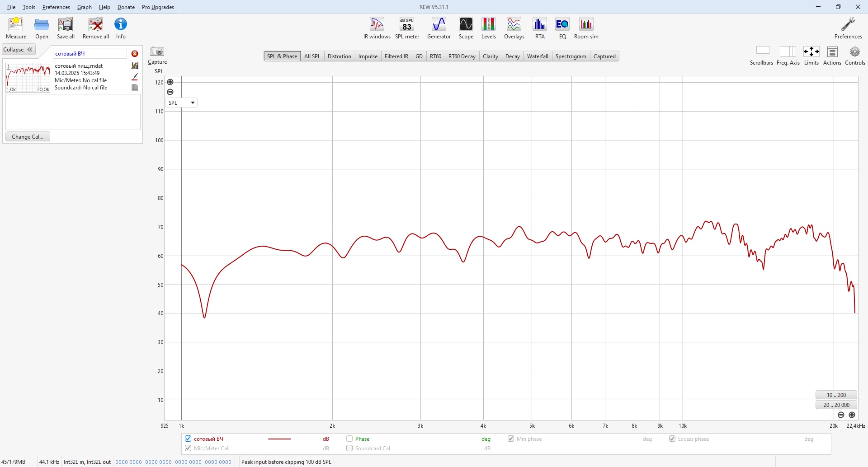Open the Info panel icon
The height and width of the screenshot is (467, 868).
coord(121,28)
